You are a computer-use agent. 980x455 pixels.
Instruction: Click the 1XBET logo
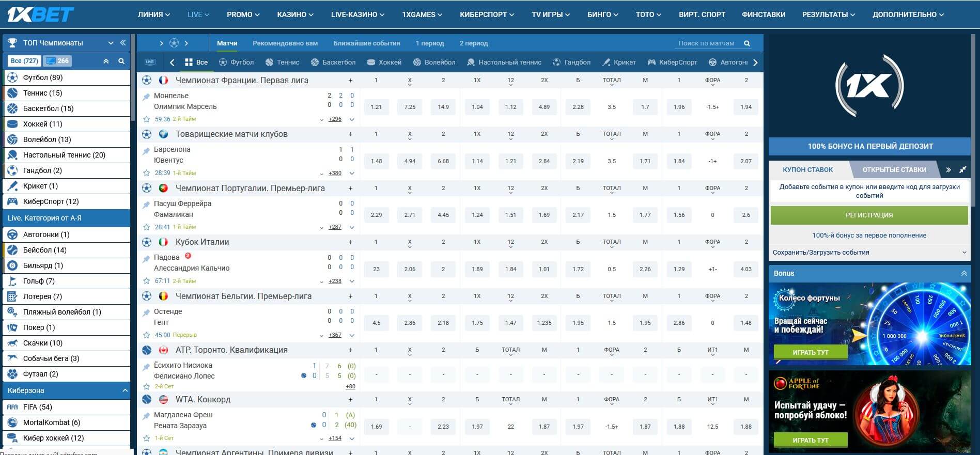click(x=40, y=14)
